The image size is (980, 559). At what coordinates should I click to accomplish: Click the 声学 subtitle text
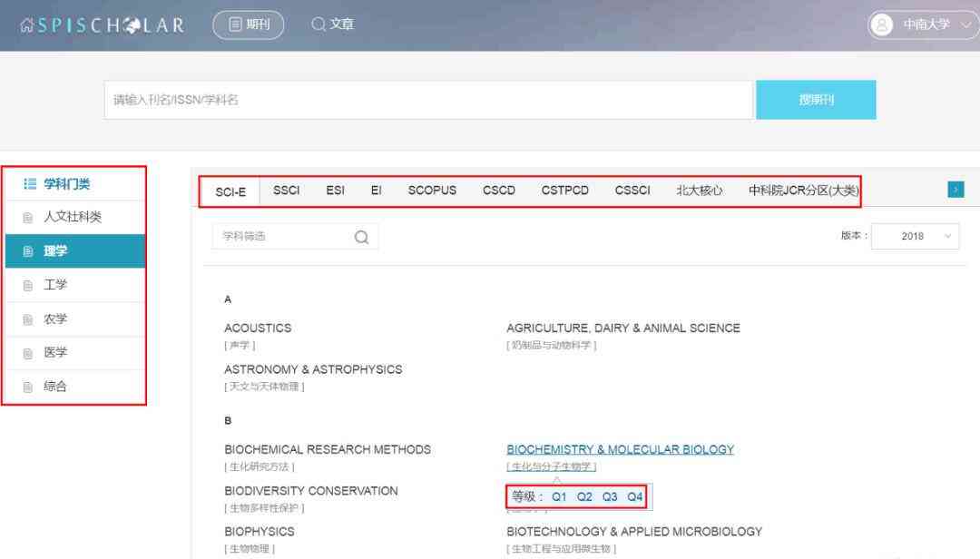240,345
